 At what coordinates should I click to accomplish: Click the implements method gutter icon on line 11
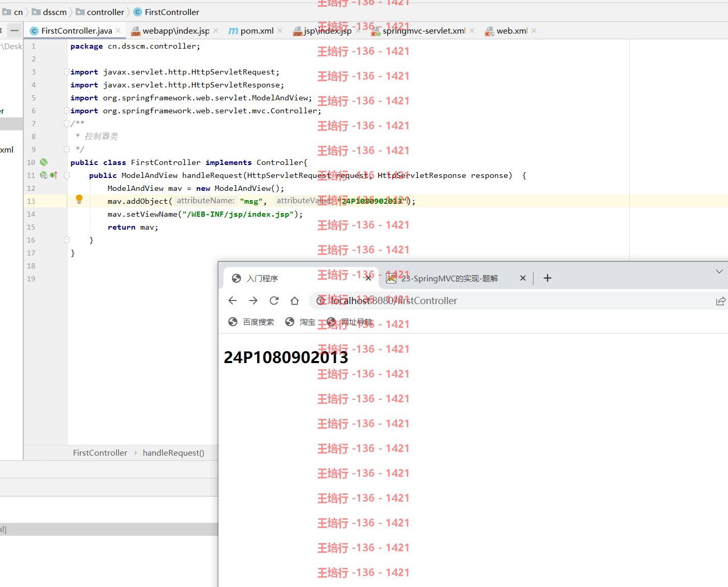coord(44,175)
